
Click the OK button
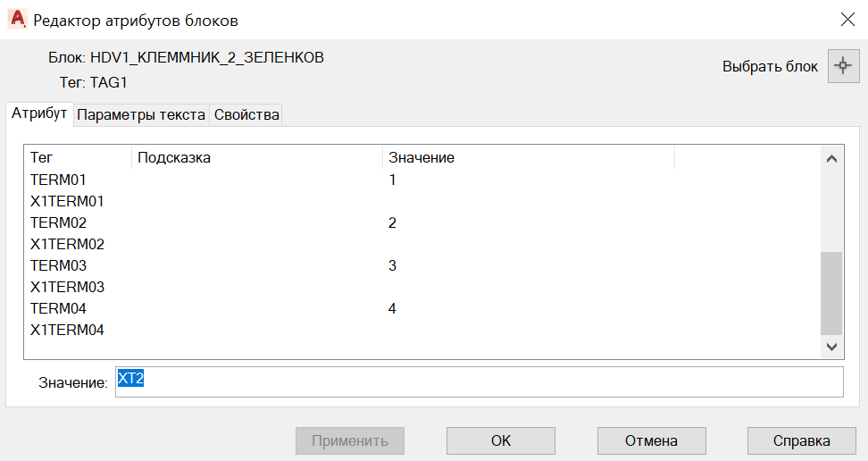[500, 440]
